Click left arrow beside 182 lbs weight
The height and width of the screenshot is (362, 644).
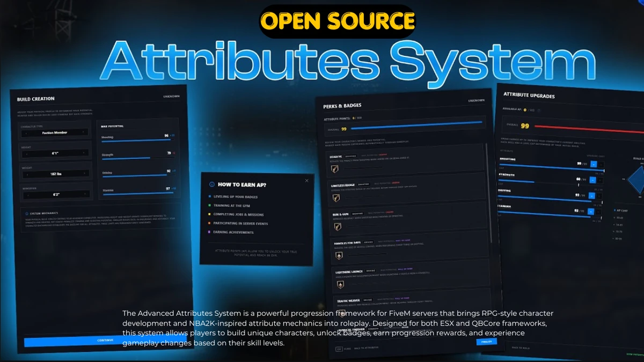(x=27, y=174)
